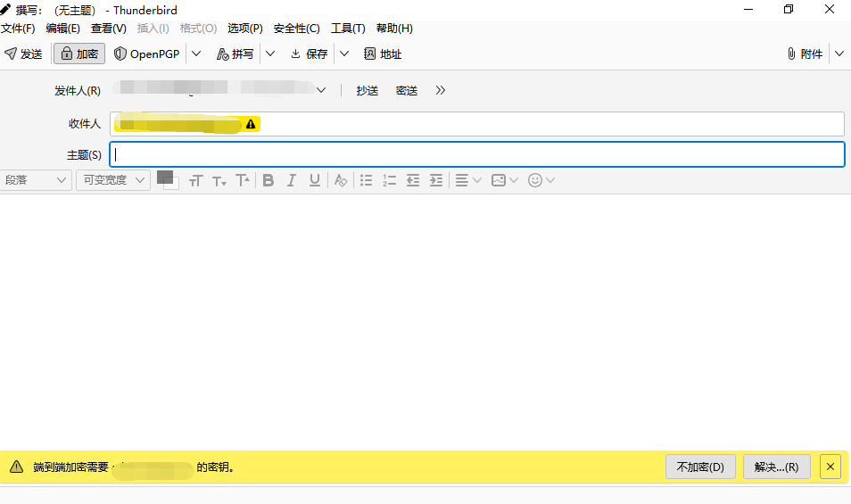Expand the 段落 paragraph style dropdown
Image resolution: width=851 pixels, height=504 pixels.
(x=36, y=180)
